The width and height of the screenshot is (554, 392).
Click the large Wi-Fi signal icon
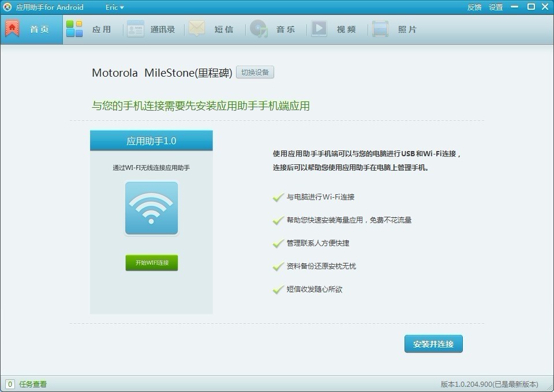[x=151, y=208]
